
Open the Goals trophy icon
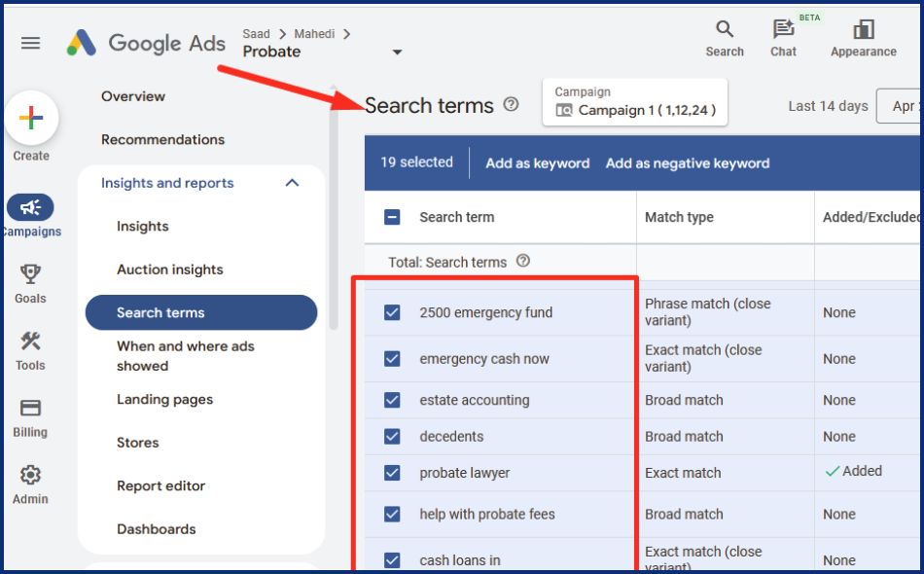[30, 274]
